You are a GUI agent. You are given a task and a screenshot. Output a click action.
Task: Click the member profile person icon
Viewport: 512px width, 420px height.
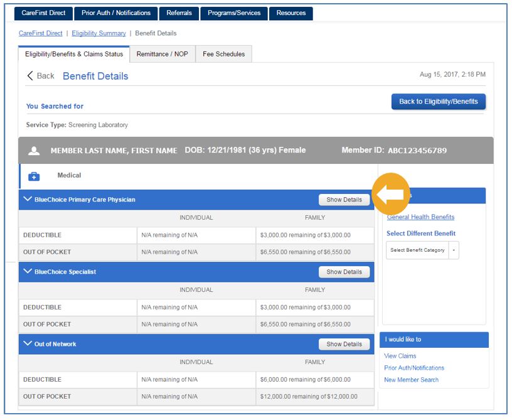(34, 151)
